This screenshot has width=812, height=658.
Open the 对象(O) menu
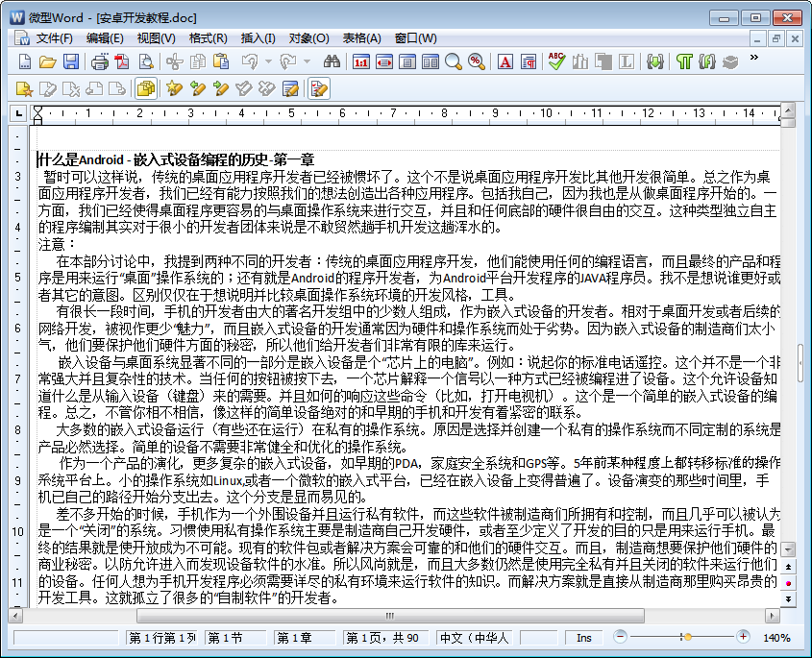308,38
